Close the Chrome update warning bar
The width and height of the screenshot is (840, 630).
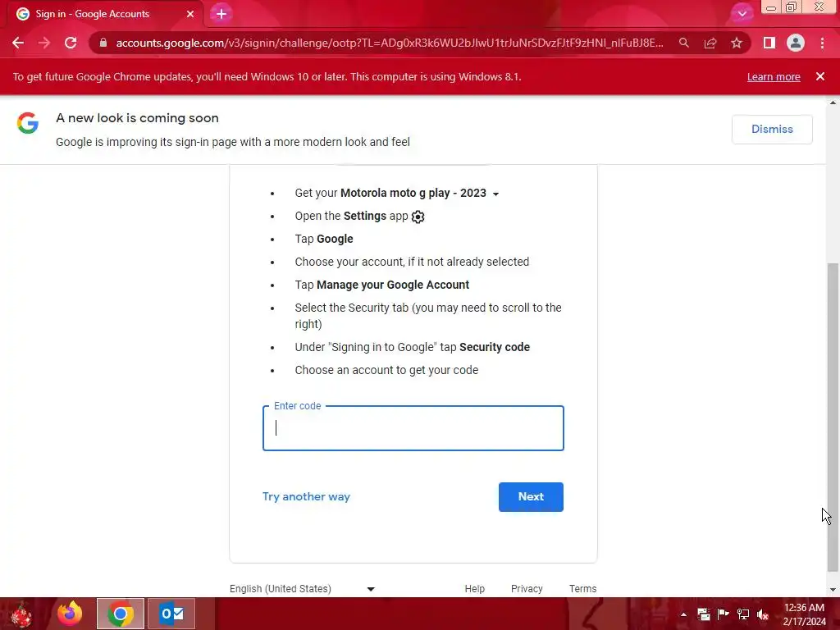(820, 76)
